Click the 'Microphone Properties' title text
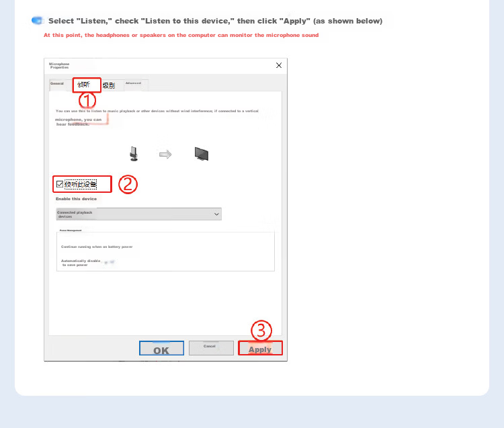 tap(59, 66)
